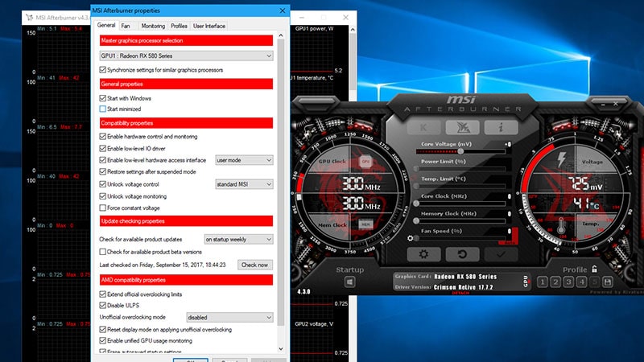
Task: Toggle Unlock voltage control checkbox
Action: coord(103,184)
